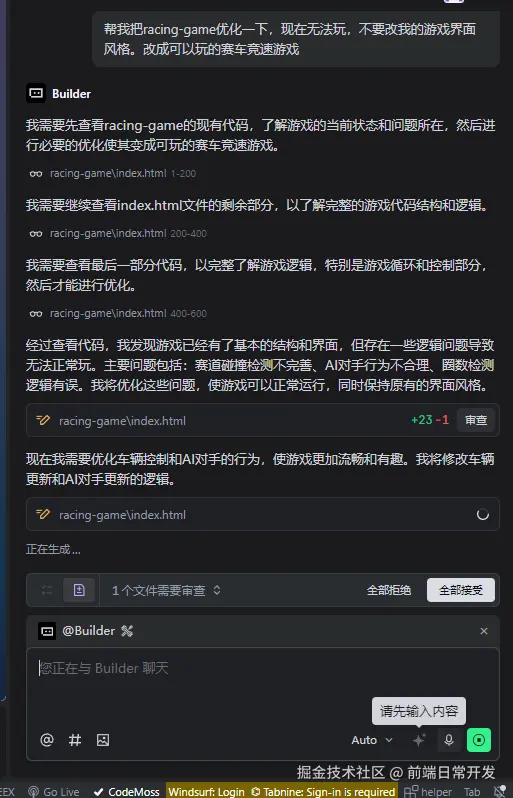This screenshot has height=798, width=513.
Task: Click the Builder agent avatar icon
Action: (36, 93)
